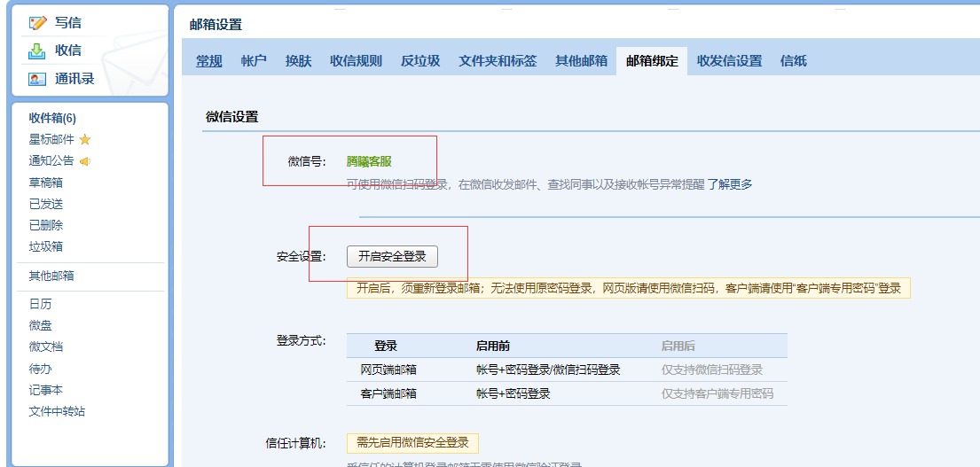This screenshot has height=467, width=980.
Task: Open the 收件箱(6) inbox folder
Action: click(x=52, y=118)
